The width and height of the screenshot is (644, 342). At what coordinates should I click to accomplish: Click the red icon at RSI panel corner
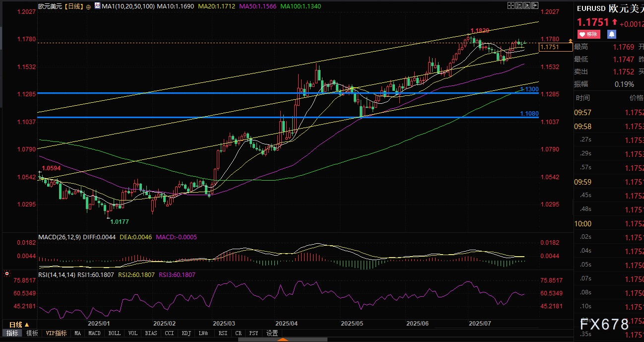(x=6, y=274)
